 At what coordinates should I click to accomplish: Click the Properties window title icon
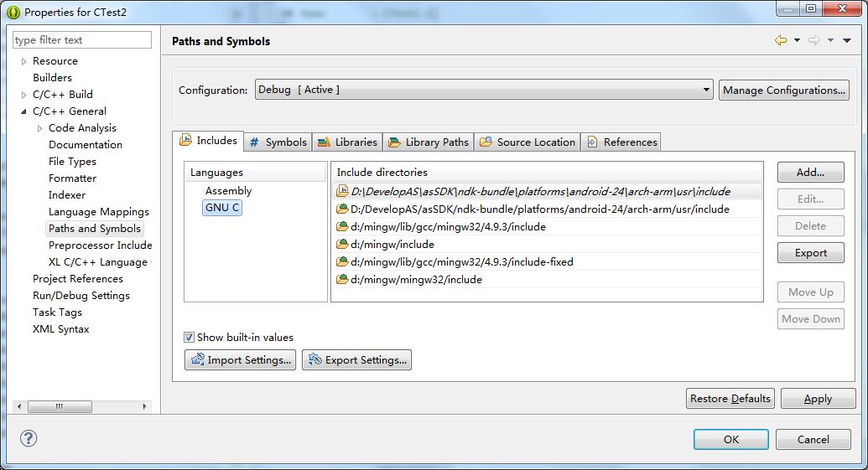point(13,13)
